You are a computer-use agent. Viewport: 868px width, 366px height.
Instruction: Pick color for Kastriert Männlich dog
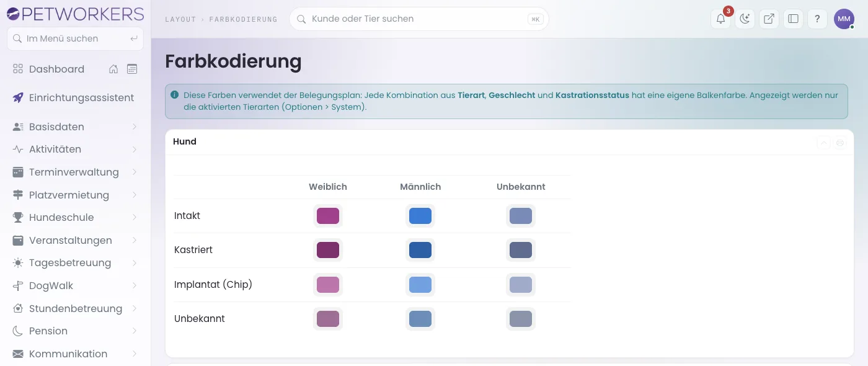point(420,250)
